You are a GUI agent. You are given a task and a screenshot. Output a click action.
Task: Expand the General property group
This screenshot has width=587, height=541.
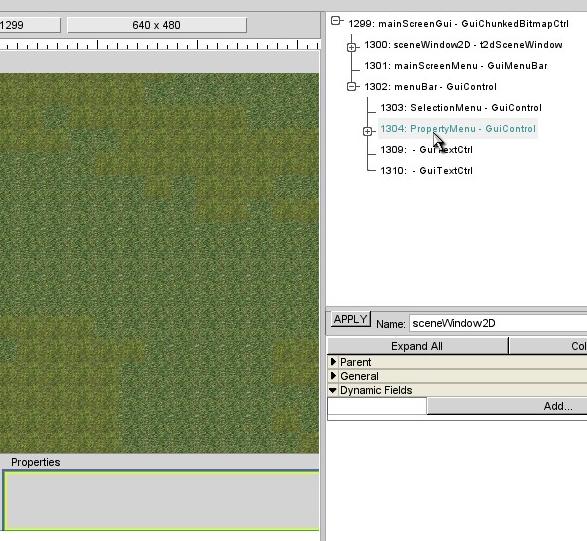(333, 376)
